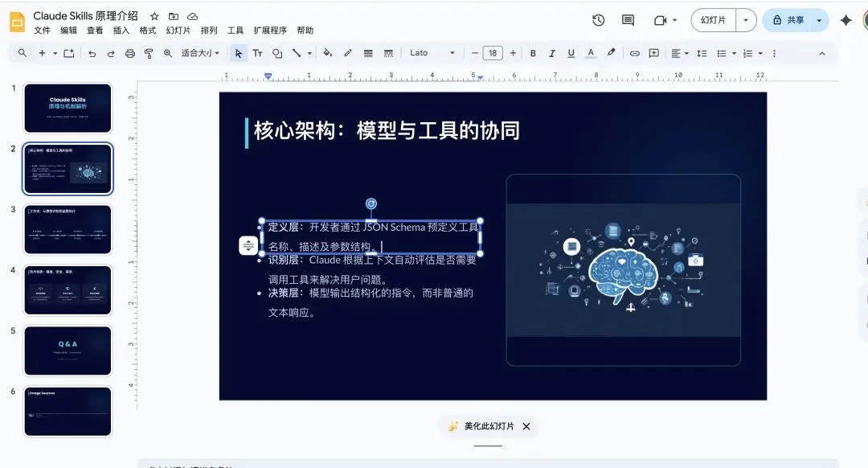Open the highlight color marker
Screen dimensions: 868x468
click(x=611, y=53)
